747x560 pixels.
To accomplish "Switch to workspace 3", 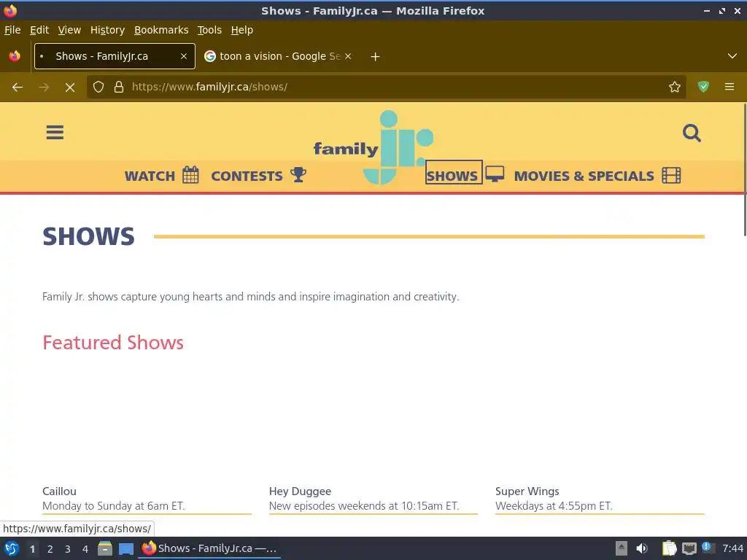I will pos(68,549).
